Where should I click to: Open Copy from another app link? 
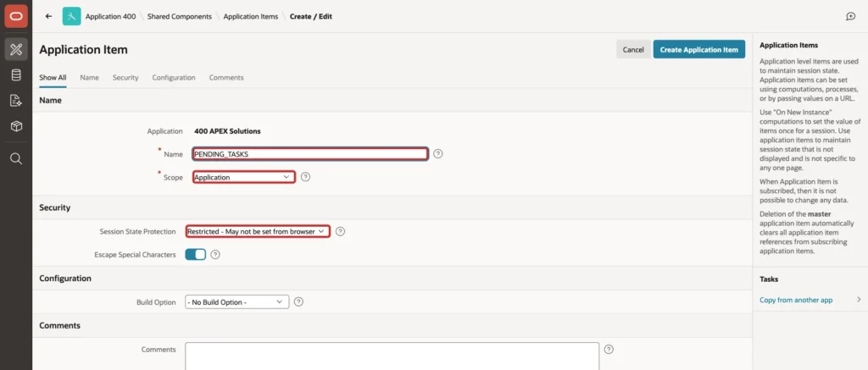click(796, 300)
